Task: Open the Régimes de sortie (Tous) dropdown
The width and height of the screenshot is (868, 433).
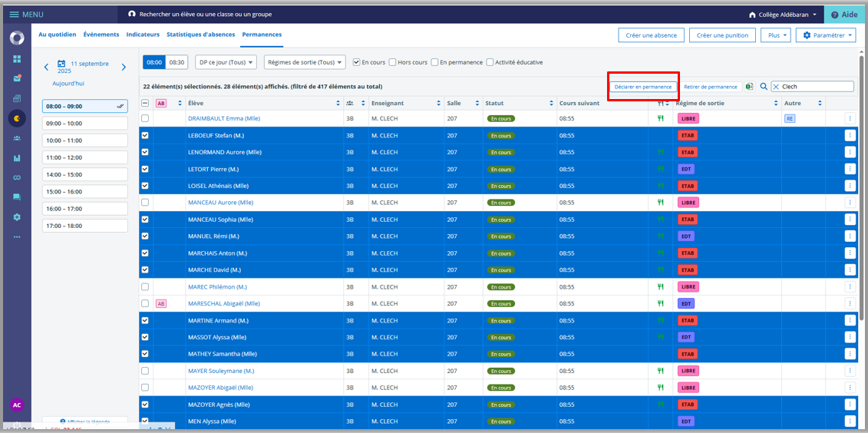Action: (305, 62)
